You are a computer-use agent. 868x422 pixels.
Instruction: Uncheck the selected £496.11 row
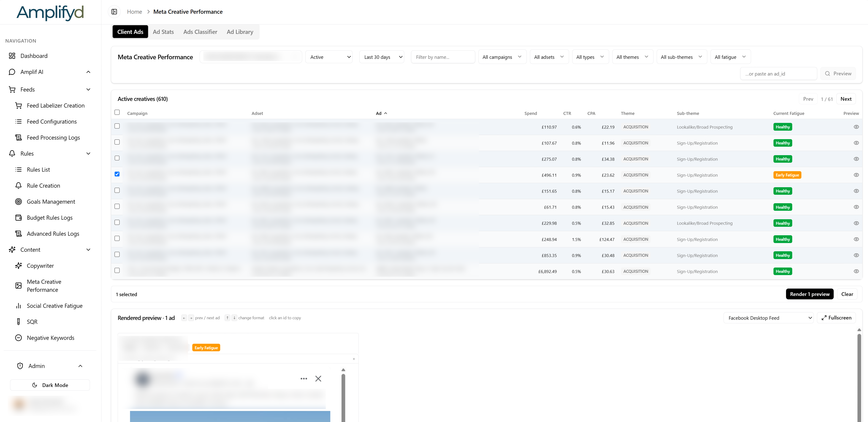tap(117, 174)
